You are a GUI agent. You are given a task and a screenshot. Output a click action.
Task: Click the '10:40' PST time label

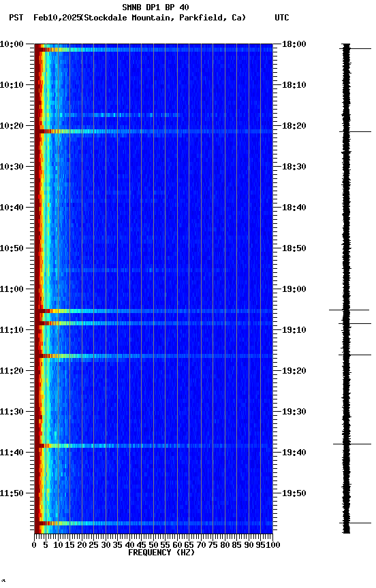tap(12, 208)
